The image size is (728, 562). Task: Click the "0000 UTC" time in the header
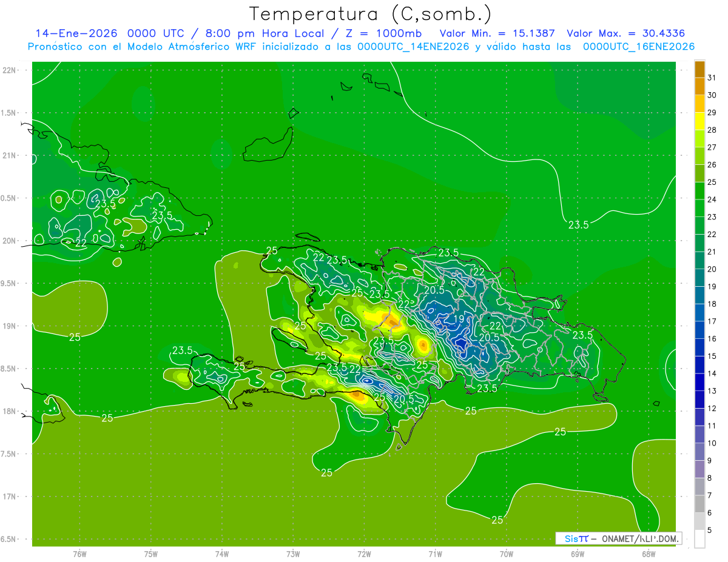coord(156,33)
